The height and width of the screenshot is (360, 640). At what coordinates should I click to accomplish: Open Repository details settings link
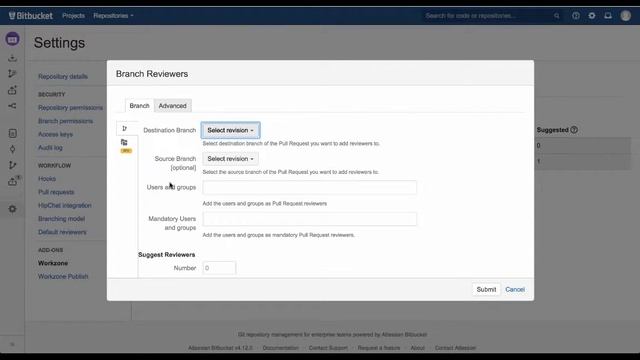[63, 76]
